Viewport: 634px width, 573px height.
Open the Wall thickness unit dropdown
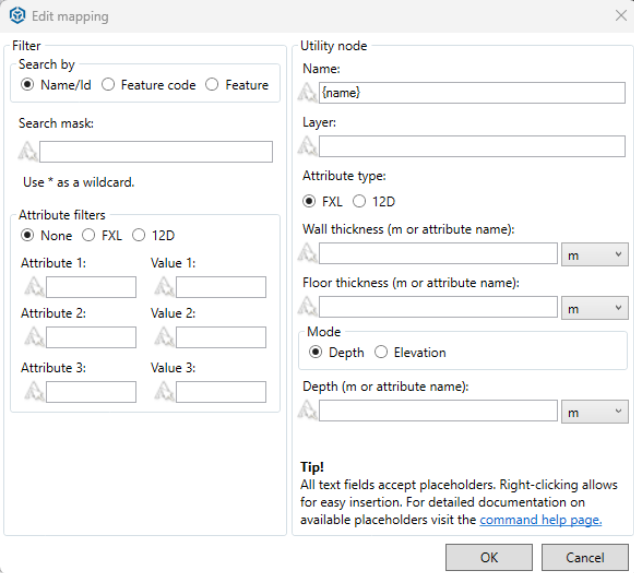tap(594, 254)
